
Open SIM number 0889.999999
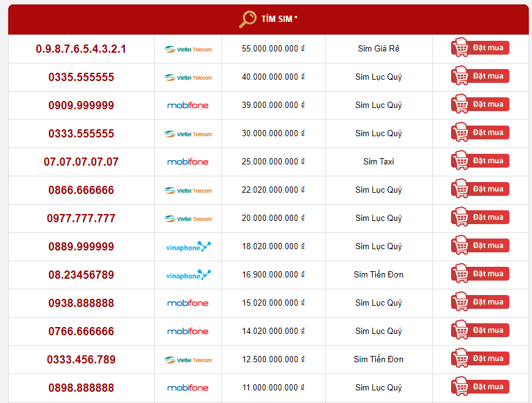pos(81,247)
